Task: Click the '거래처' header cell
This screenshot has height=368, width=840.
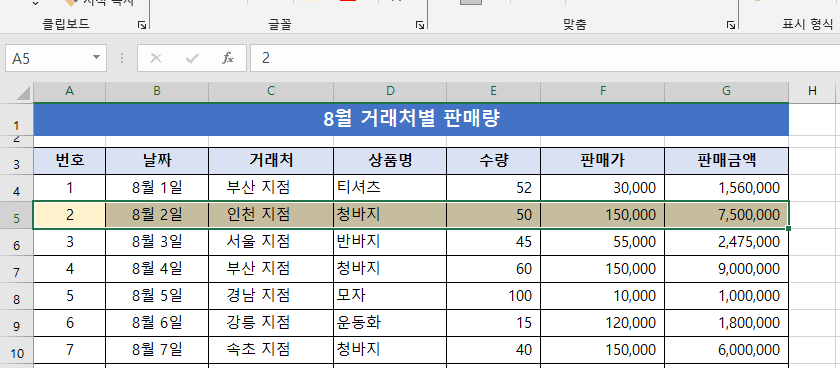Action: coord(271,160)
